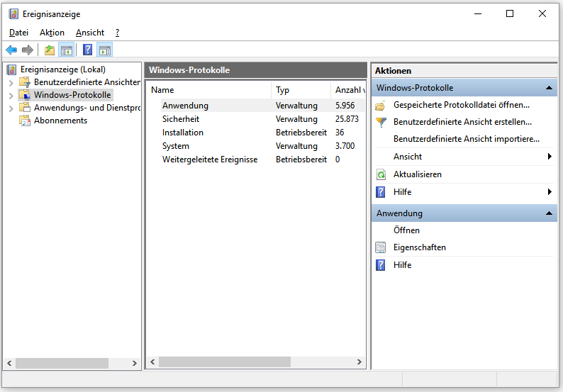Viewport: 563px width, 392px height.
Task: Click Öffnen under Anwendung actions
Action: click(406, 230)
